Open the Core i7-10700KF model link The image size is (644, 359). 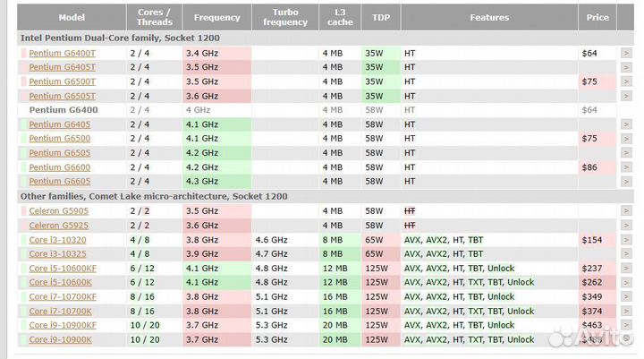click(62, 296)
